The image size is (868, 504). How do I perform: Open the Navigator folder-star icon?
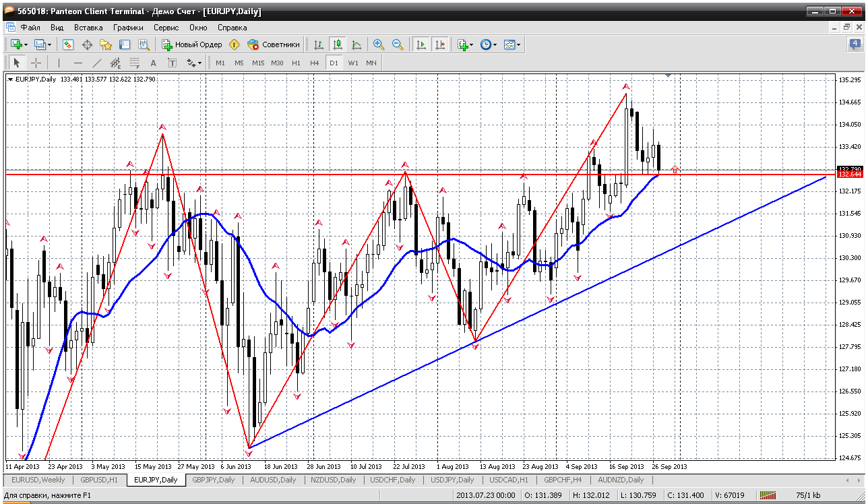point(106,44)
